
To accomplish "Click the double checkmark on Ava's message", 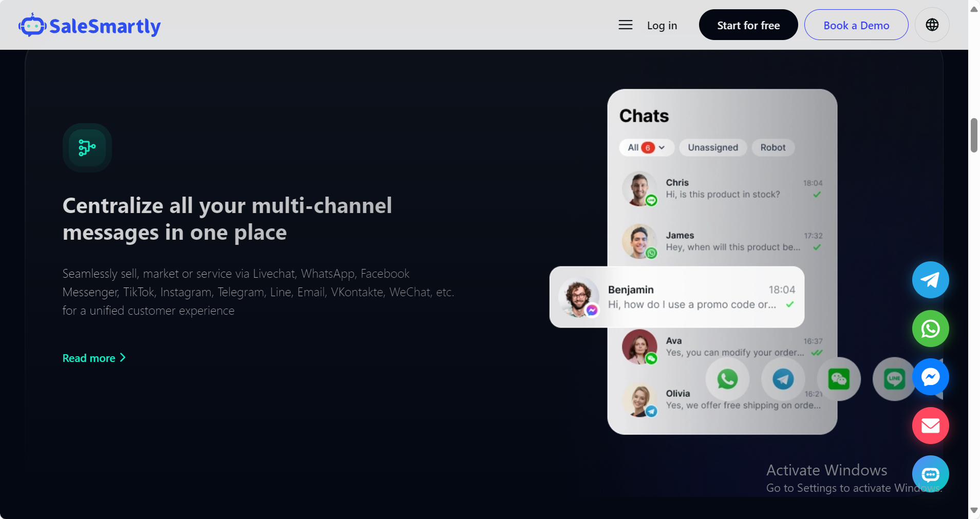I will [817, 353].
